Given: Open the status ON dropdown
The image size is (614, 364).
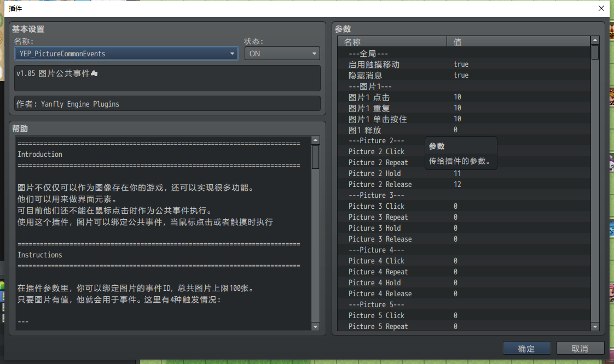Looking at the screenshot, I should tap(282, 54).
